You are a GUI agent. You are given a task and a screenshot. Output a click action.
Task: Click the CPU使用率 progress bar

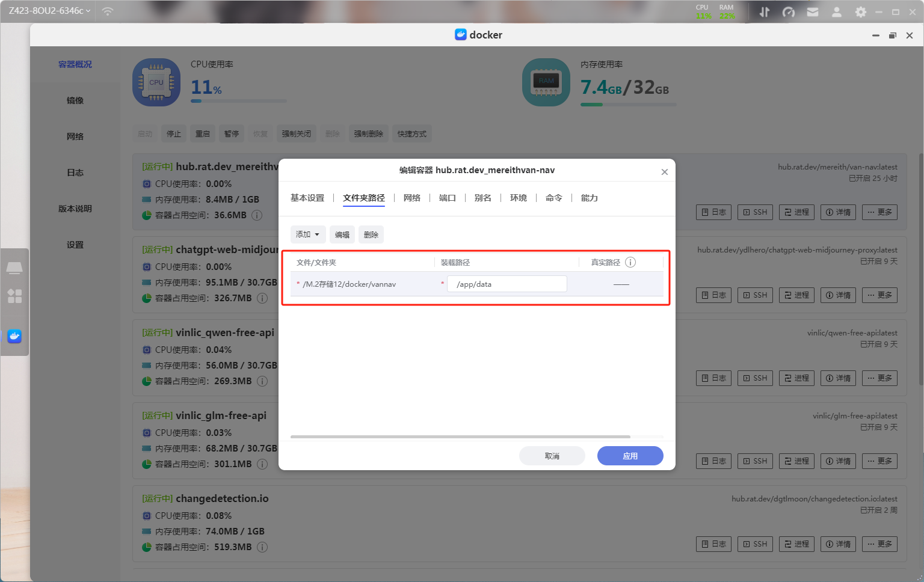click(x=239, y=101)
